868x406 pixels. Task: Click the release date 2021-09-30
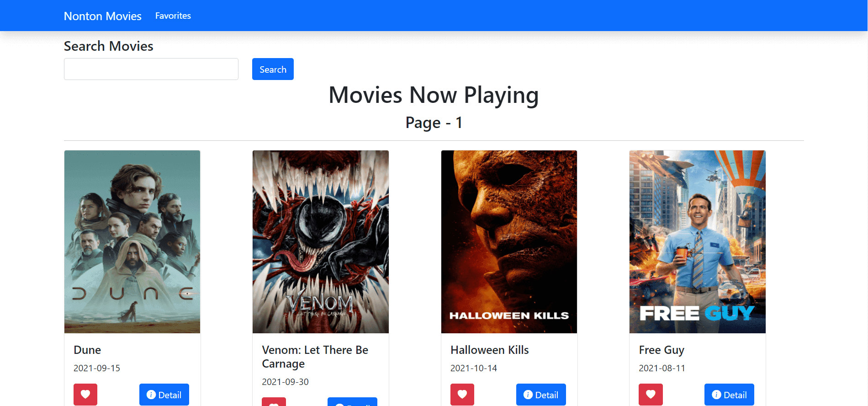(x=285, y=382)
